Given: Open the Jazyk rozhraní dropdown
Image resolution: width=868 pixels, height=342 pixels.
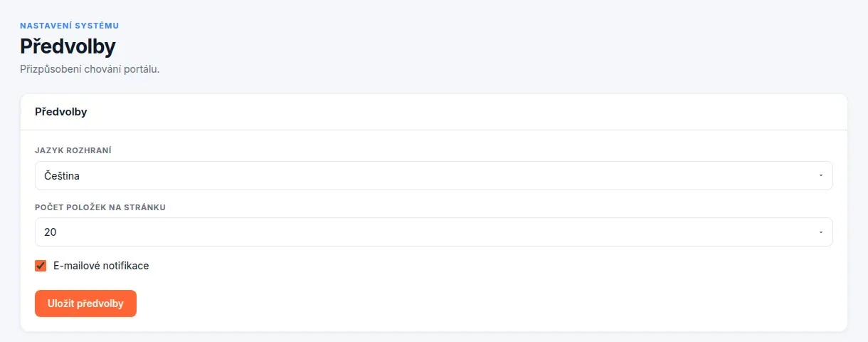Looking at the screenshot, I should (433, 175).
